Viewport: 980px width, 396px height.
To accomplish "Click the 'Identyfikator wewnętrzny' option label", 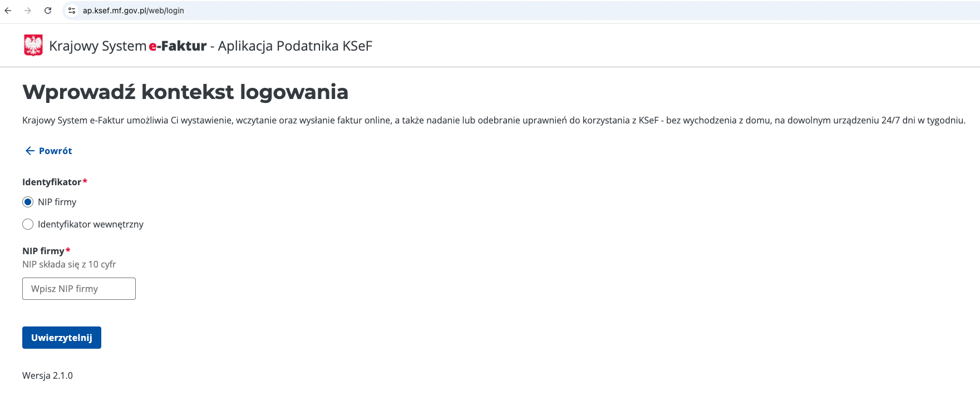I will pyautogui.click(x=91, y=224).
